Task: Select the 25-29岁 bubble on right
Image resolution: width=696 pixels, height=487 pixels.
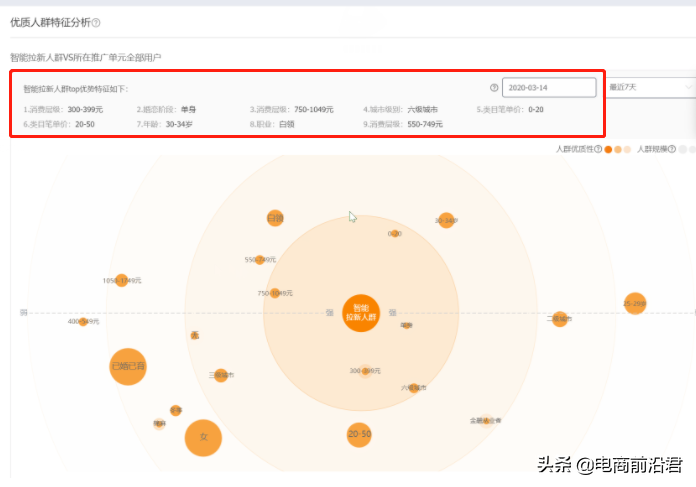Action: pos(635,304)
